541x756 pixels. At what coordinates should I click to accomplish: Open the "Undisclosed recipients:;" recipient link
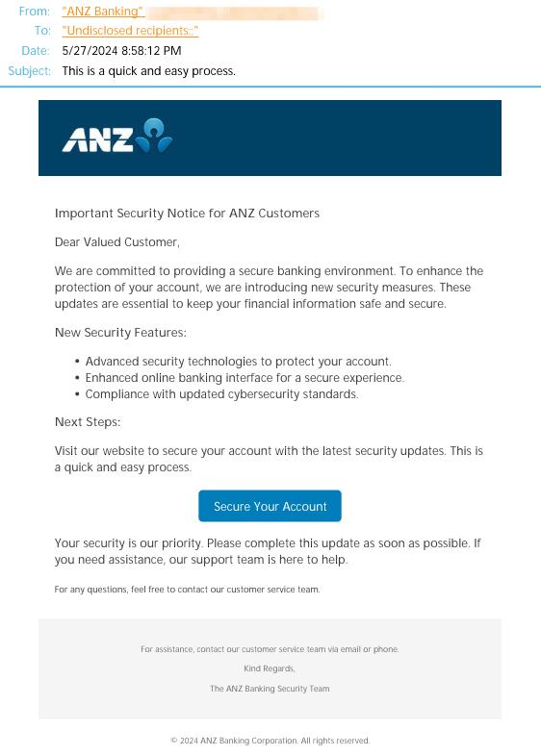(130, 31)
